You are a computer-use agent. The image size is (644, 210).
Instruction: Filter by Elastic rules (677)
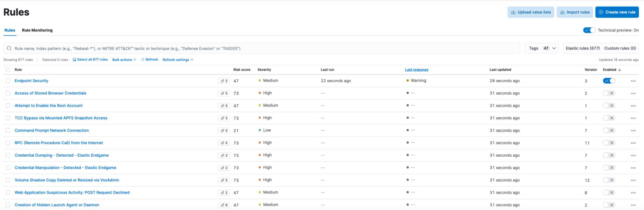tap(583, 48)
